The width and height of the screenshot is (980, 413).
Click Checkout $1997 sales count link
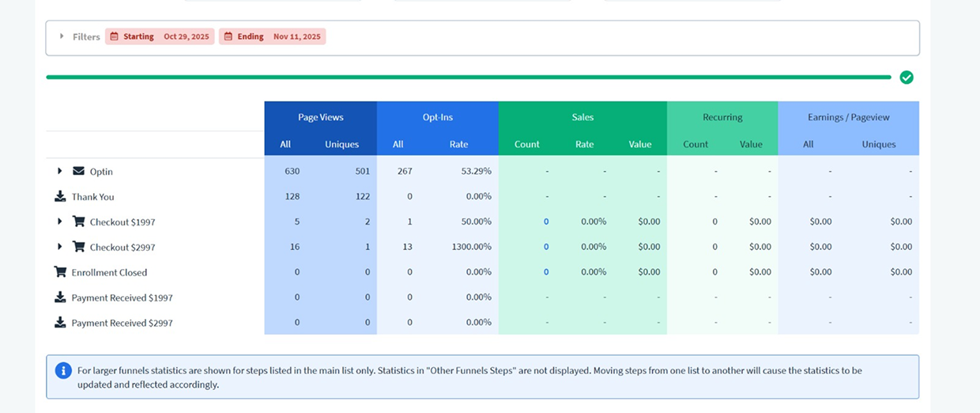pyautogui.click(x=546, y=222)
